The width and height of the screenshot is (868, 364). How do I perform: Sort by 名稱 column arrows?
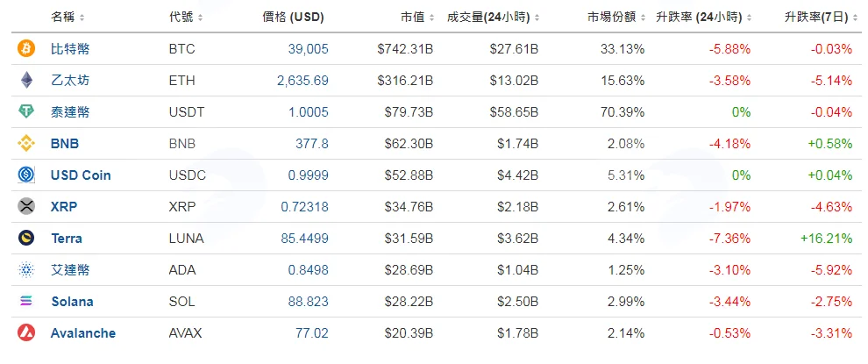[82, 18]
